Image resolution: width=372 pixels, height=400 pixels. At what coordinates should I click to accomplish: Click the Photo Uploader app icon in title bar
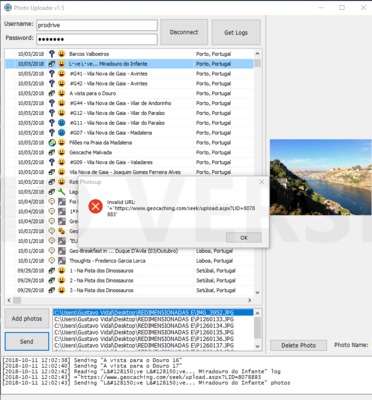(x=8, y=7)
